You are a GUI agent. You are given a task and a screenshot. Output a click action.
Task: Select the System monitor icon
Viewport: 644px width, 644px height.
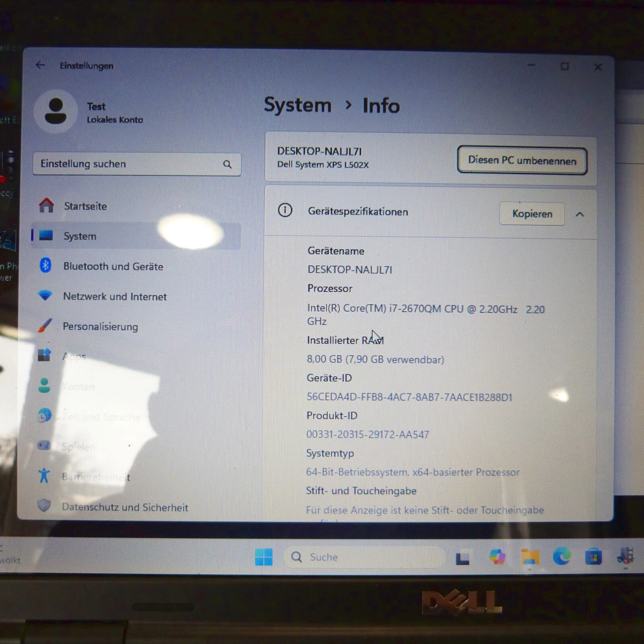coord(46,235)
